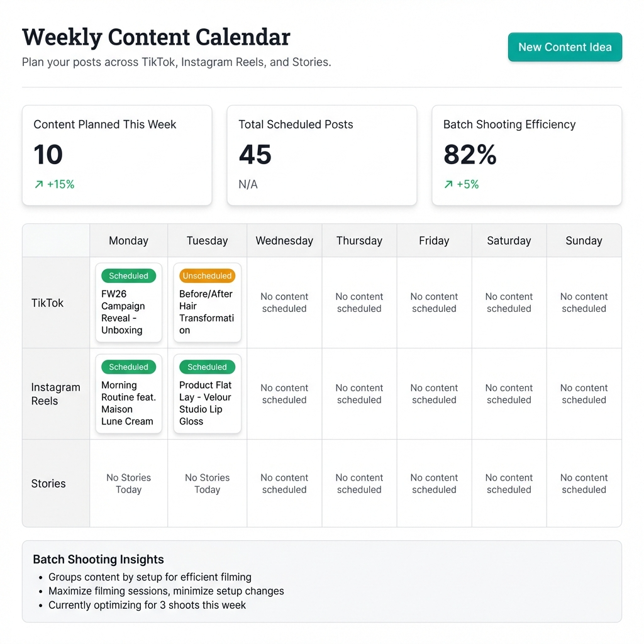
Task: Click the Total Scheduled Posts count of 45
Action: [x=255, y=154]
